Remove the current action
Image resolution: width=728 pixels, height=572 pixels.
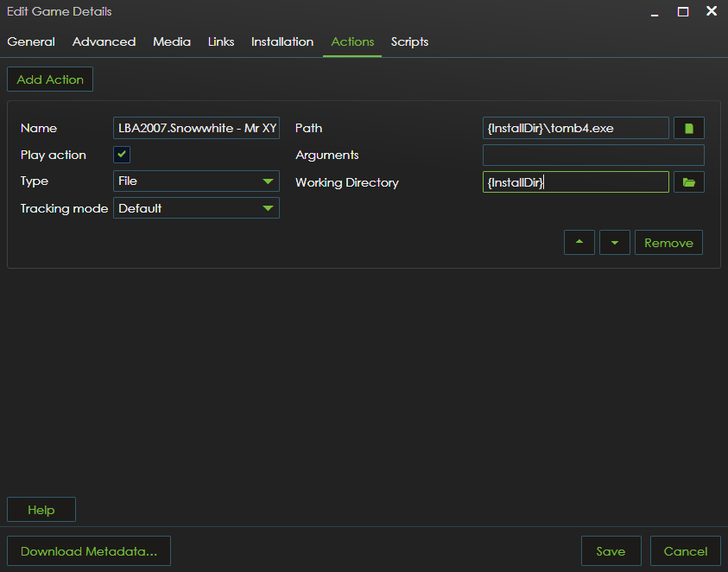point(668,242)
